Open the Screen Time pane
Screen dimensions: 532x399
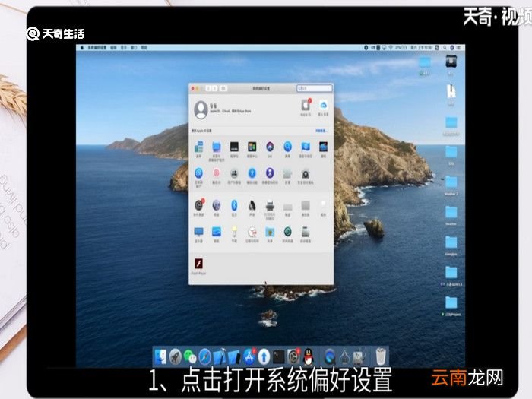(270, 173)
